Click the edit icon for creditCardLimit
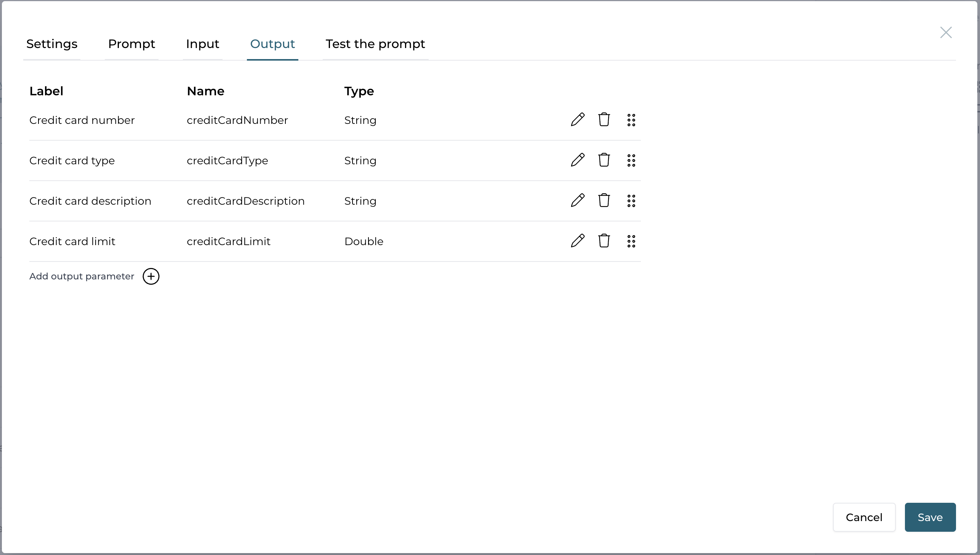 pos(577,241)
